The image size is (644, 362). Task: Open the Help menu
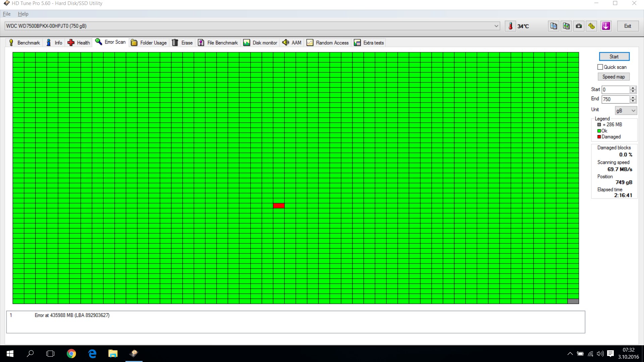coord(23,14)
